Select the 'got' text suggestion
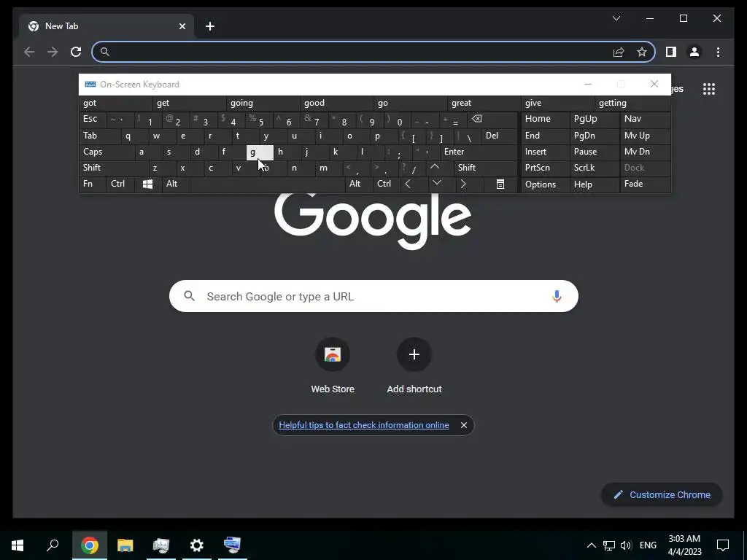Image resolution: width=747 pixels, height=560 pixels. coord(116,104)
